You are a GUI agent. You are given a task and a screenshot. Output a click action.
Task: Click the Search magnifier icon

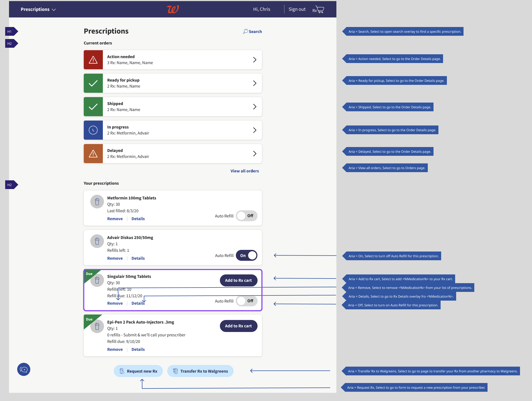(x=246, y=31)
